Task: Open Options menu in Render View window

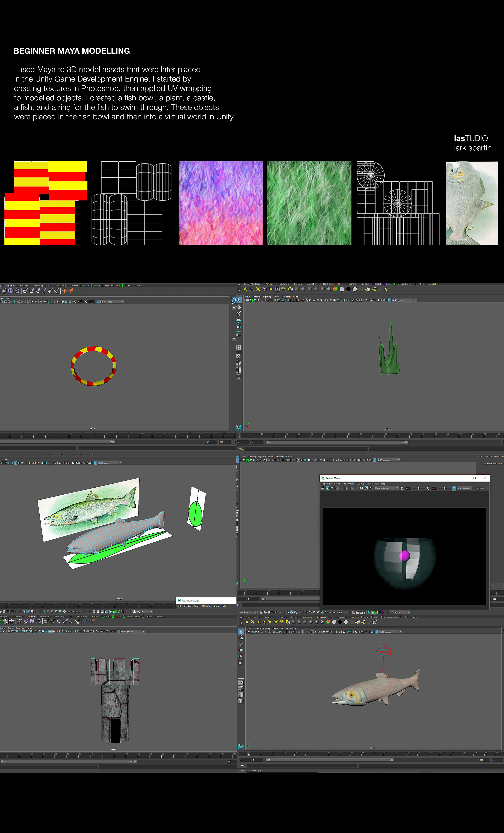Action: pyautogui.click(x=352, y=484)
